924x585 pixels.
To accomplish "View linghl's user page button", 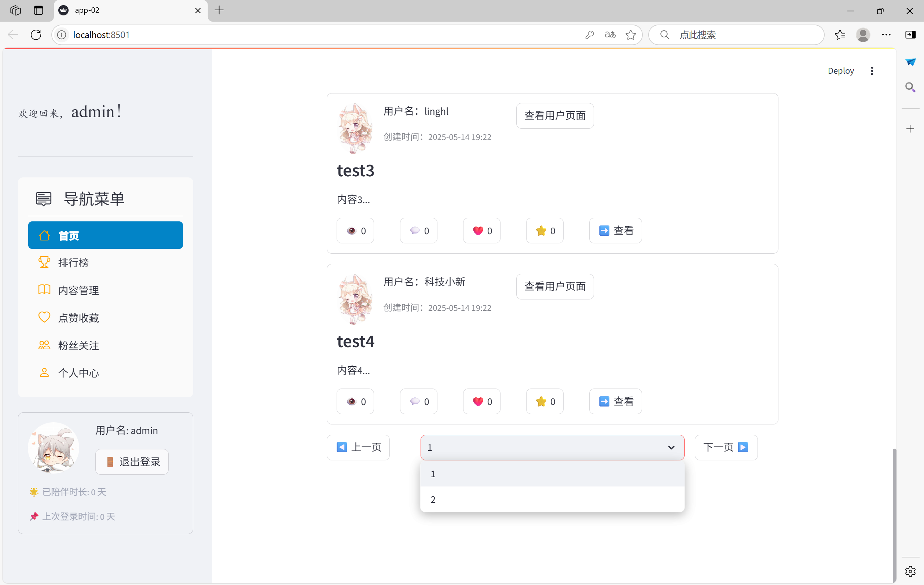I will pyautogui.click(x=554, y=115).
